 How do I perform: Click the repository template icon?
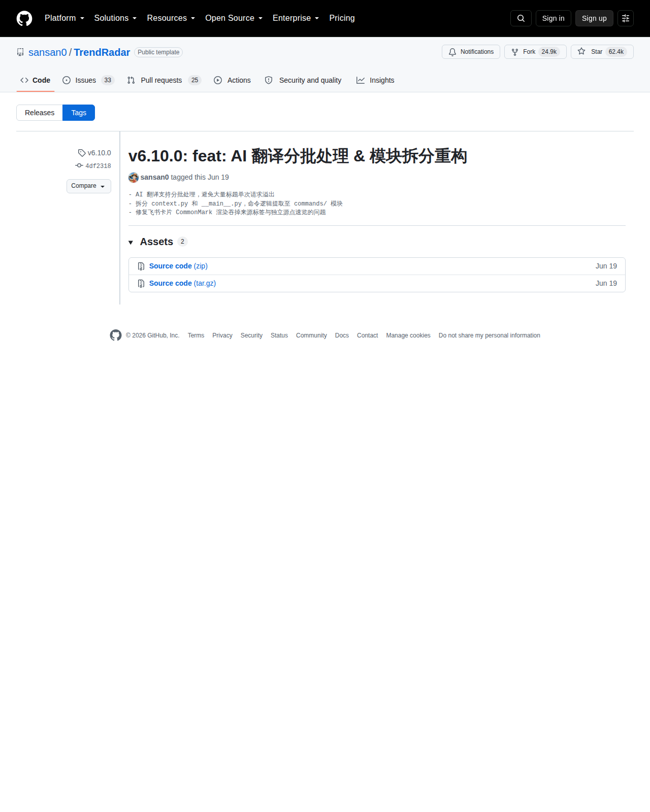[20, 52]
